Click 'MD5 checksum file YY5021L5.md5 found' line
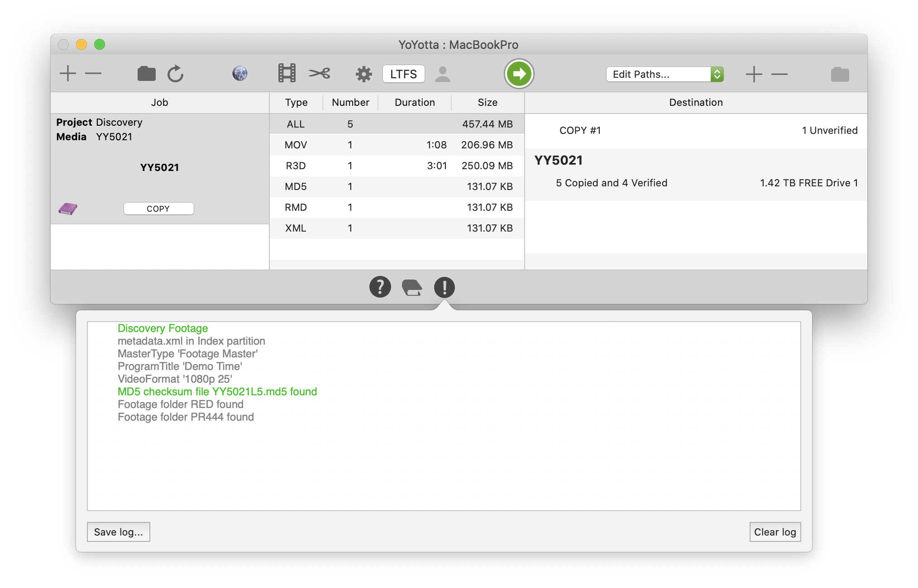Image resolution: width=918 pixels, height=588 pixels. point(217,392)
